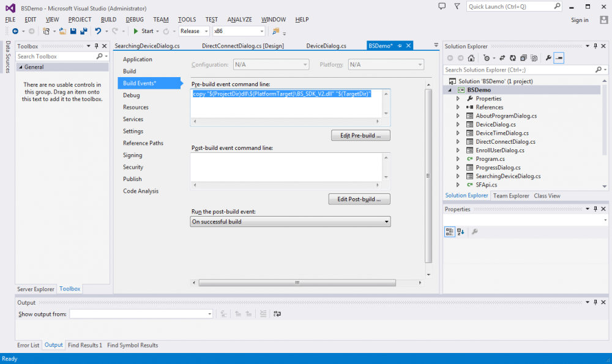Click the Edit Pre-build button
Viewport: 612px width, 364px height.
[360, 135]
